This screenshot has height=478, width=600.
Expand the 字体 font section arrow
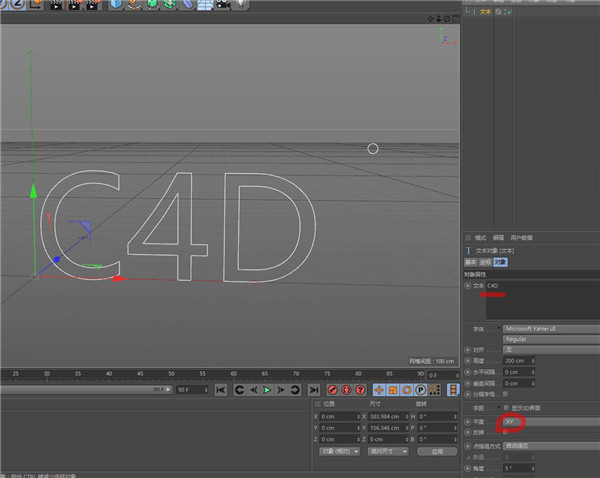[499, 328]
